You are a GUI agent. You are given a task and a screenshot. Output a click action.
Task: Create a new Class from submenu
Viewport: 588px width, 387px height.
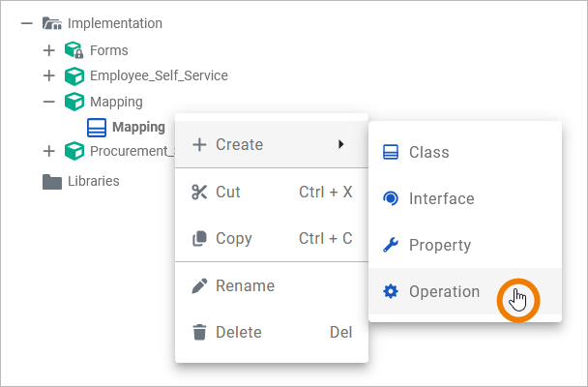coord(428,152)
